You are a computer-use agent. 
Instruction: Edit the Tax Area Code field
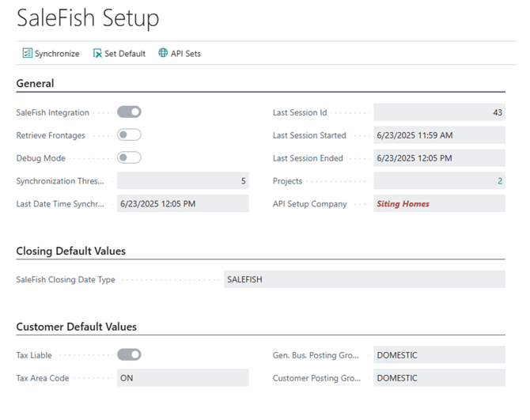tap(183, 378)
